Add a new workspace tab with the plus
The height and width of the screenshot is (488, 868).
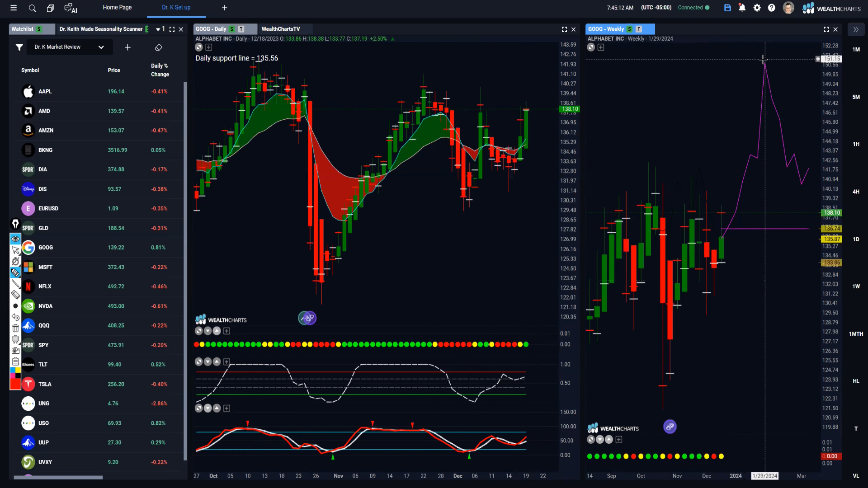(225, 8)
